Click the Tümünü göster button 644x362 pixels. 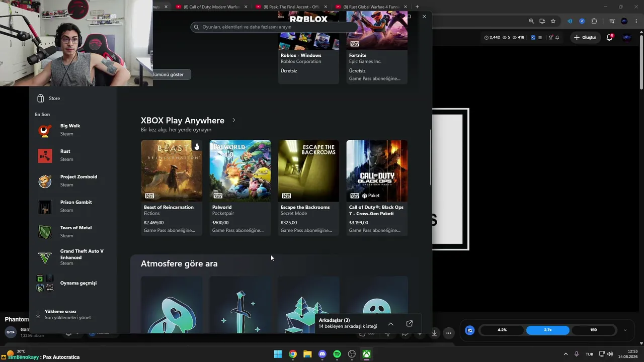pos(169,74)
